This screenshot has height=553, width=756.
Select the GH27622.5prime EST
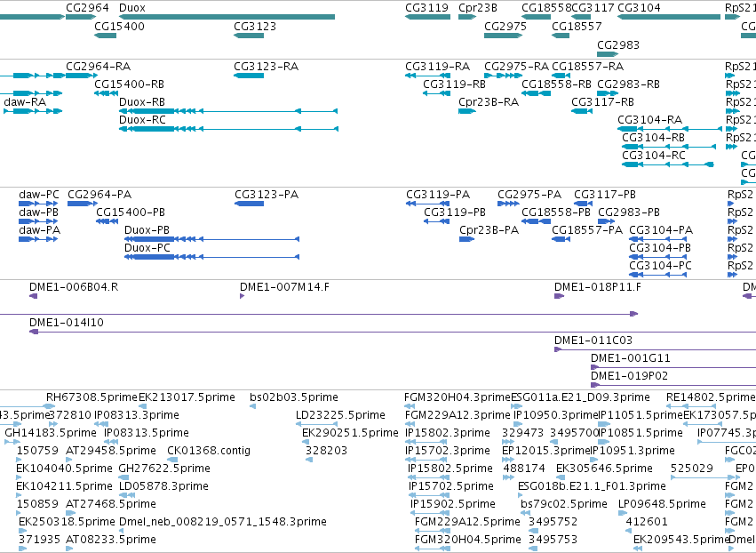pyautogui.click(x=123, y=477)
